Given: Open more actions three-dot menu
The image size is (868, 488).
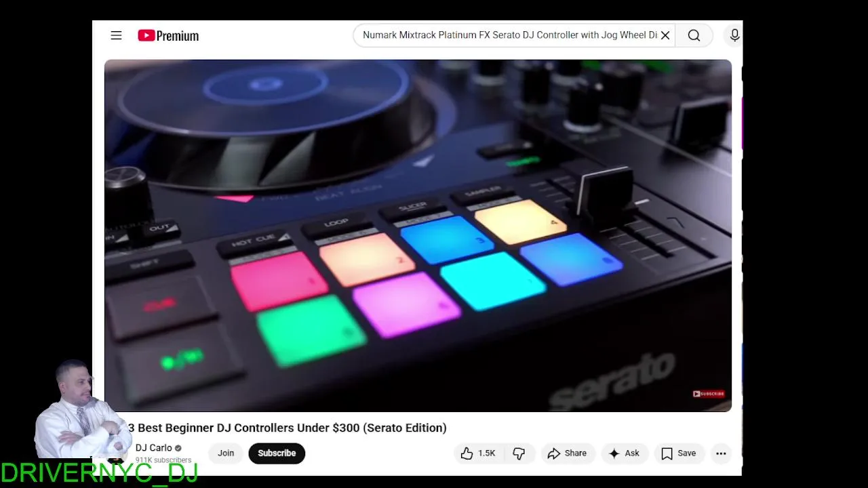Looking at the screenshot, I should [721, 453].
